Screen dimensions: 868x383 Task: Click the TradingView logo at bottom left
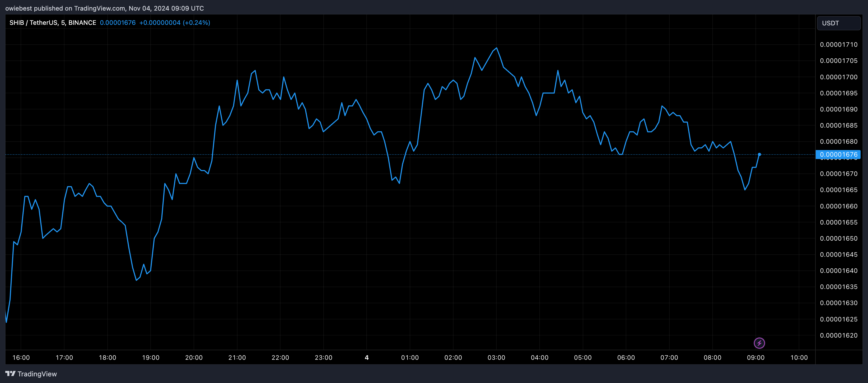31,373
